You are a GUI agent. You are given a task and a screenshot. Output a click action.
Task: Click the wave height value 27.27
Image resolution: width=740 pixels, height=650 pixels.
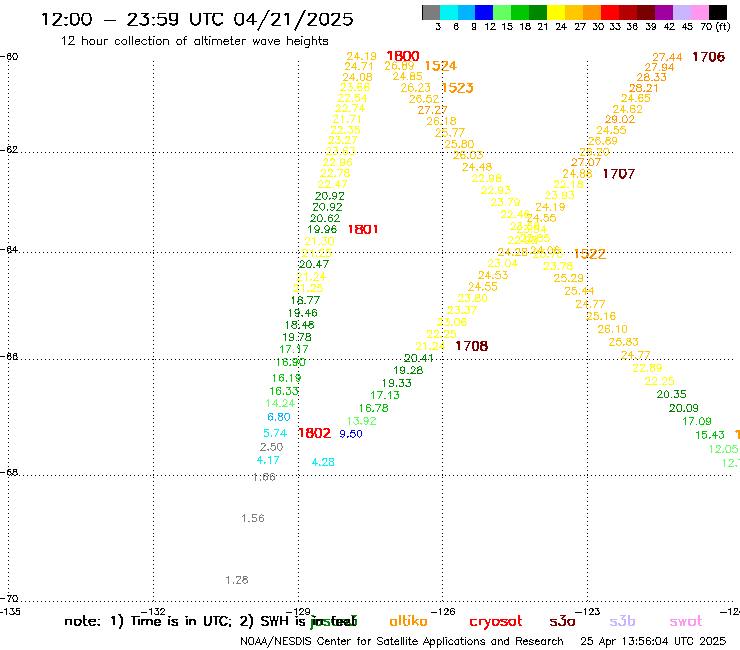[432, 110]
